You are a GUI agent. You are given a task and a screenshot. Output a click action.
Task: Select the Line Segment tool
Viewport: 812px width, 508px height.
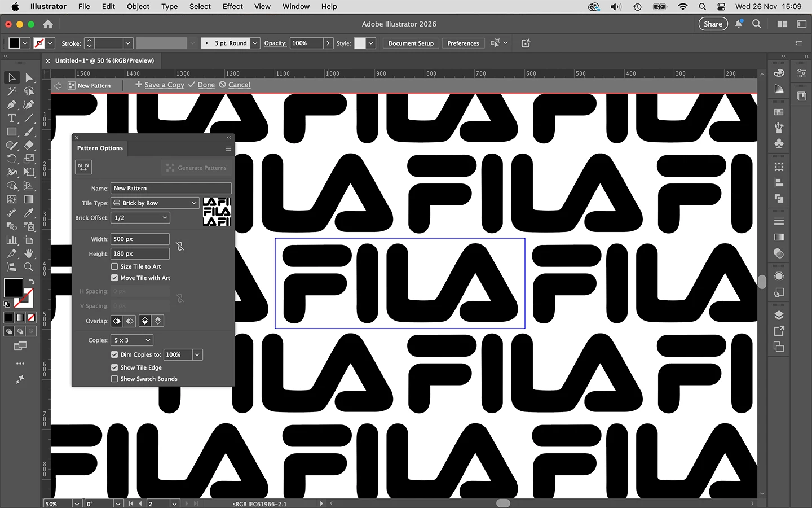pos(29,118)
